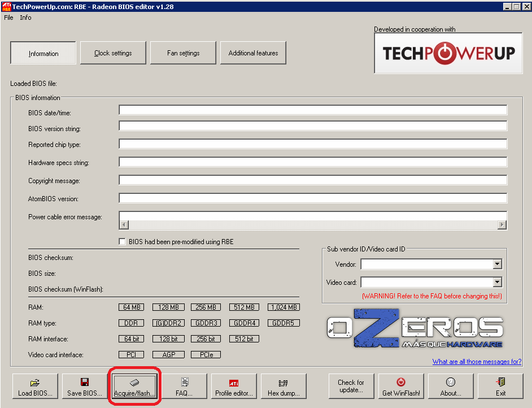Click the DDR RAM type indicator
532x408 pixels.
coord(131,323)
